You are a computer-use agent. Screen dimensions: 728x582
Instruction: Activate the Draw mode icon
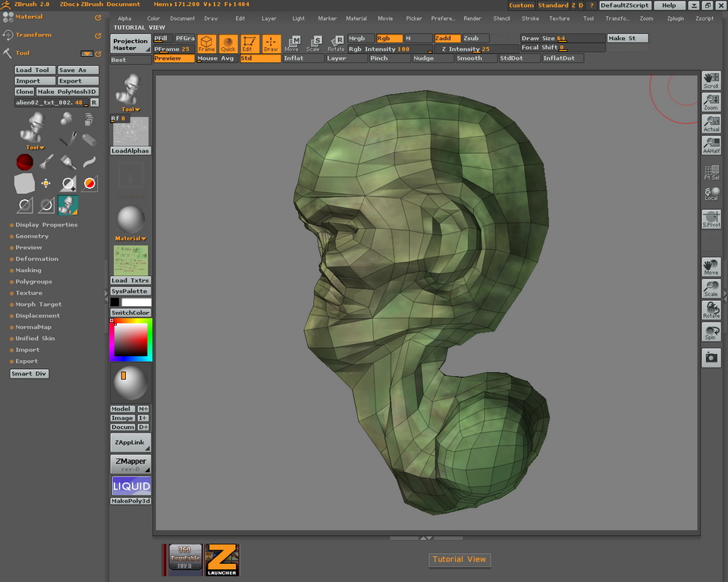point(271,44)
